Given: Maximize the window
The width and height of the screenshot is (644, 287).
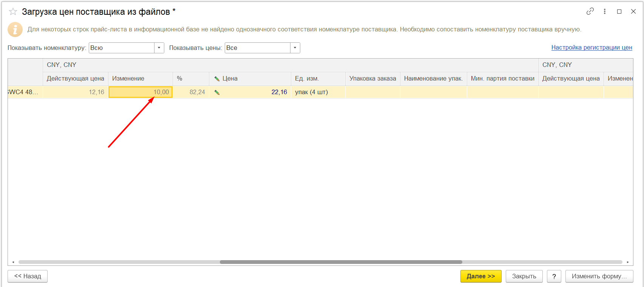Looking at the screenshot, I should (x=619, y=11).
